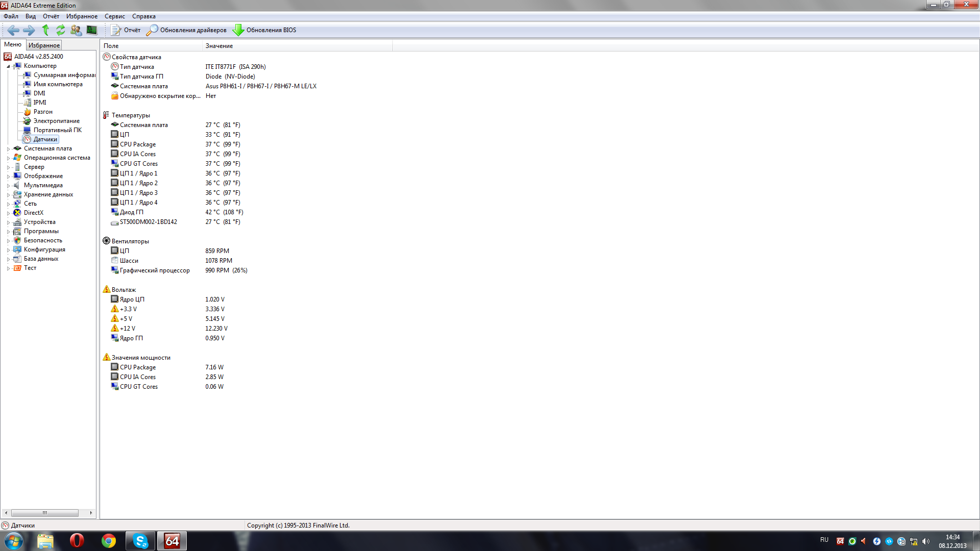Click the volume speaker tray icon

click(x=926, y=541)
